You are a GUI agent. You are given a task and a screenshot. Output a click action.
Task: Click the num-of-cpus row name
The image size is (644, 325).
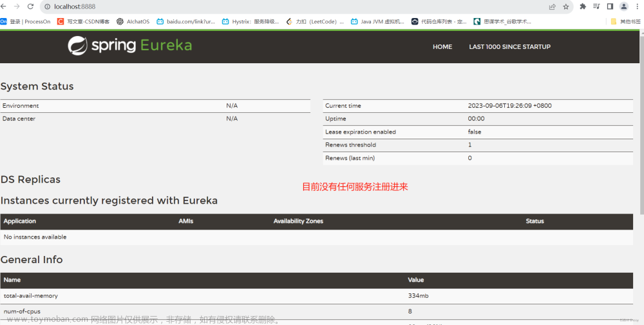22,311
